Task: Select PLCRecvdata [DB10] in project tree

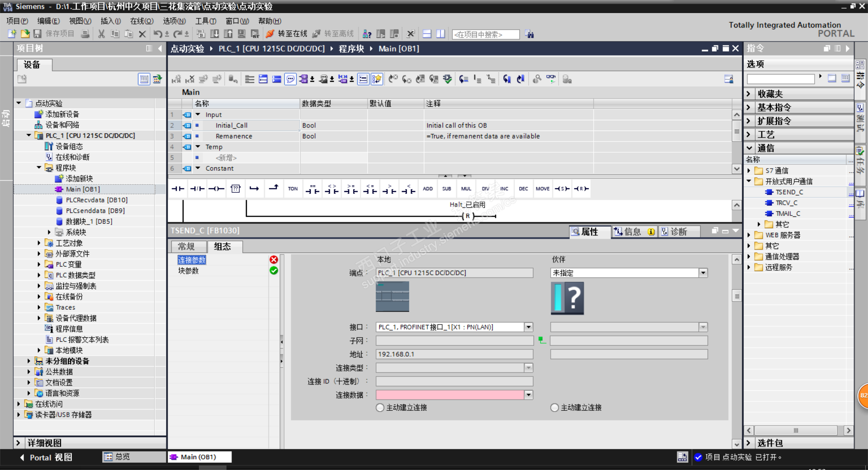Action: click(97, 200)
